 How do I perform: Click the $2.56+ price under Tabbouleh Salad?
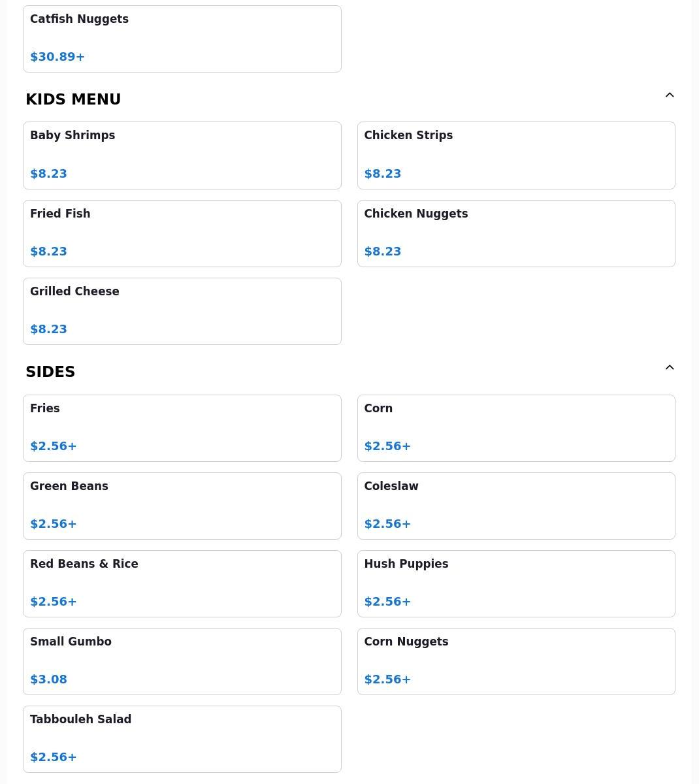54,757
